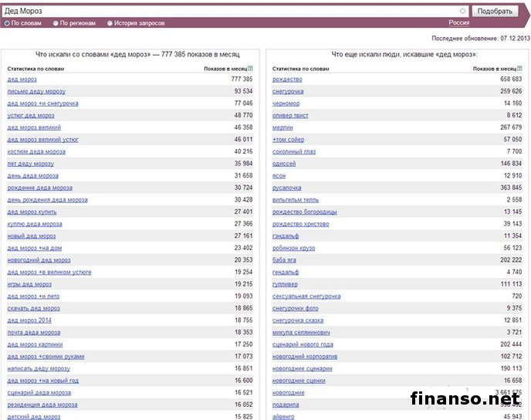Follow the 'скачать дед мороз' link
The height and width of the screenshot is (420, 531).
33,308
